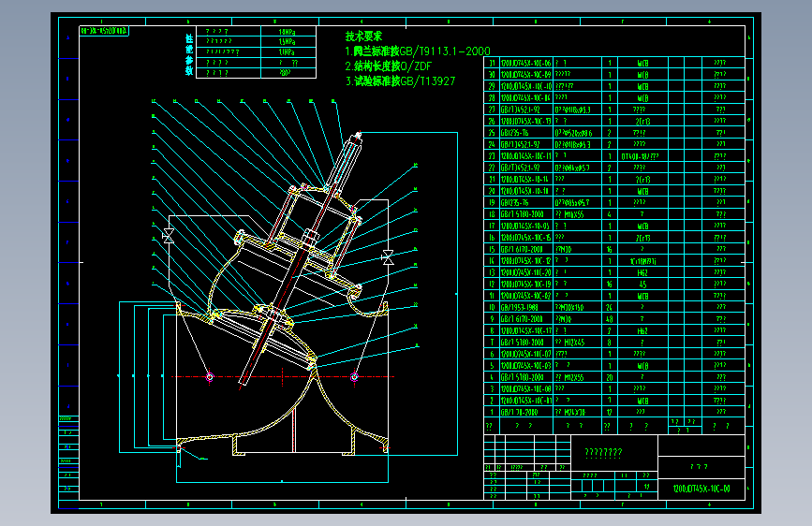Select GB1235-76 in parts row 19
The width and height of the screenshot is (812, 526).
click(514, 203)
